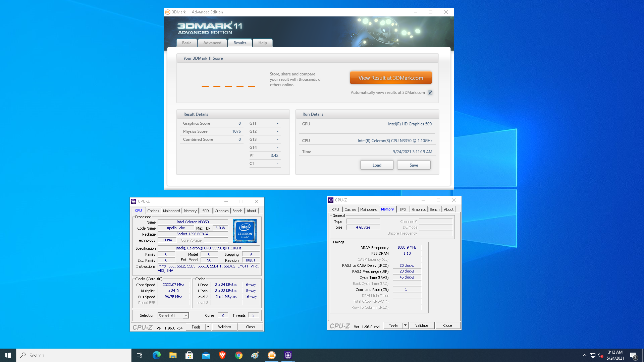The image size is (644, 362).
Task: Click the muted volume tray icon
Action: point(601,355)
